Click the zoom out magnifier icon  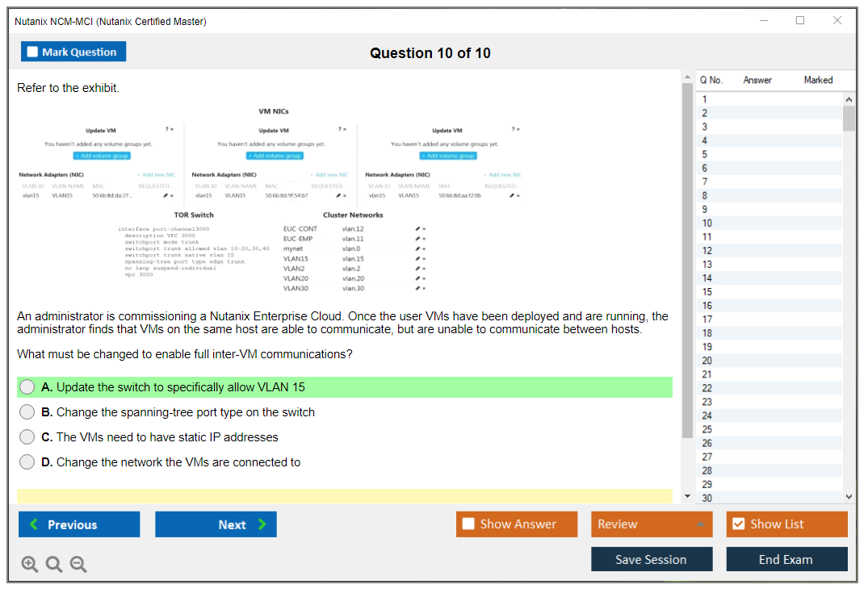pyautogui.click(x=78, y=565)
